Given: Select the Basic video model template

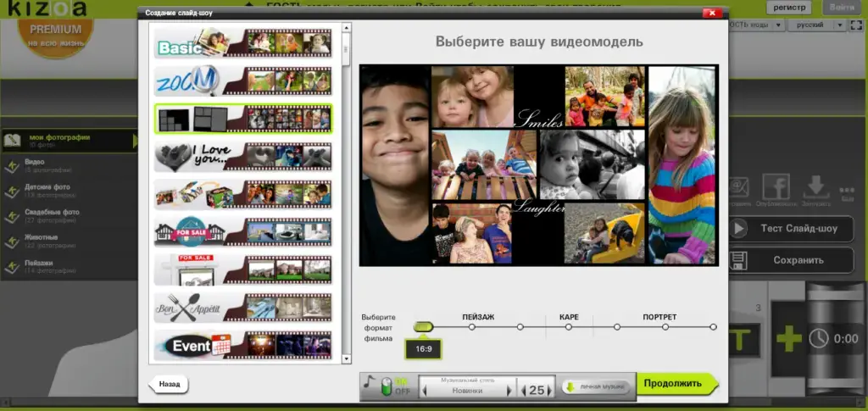Looking at the screenshot, I should click(243, 43).
